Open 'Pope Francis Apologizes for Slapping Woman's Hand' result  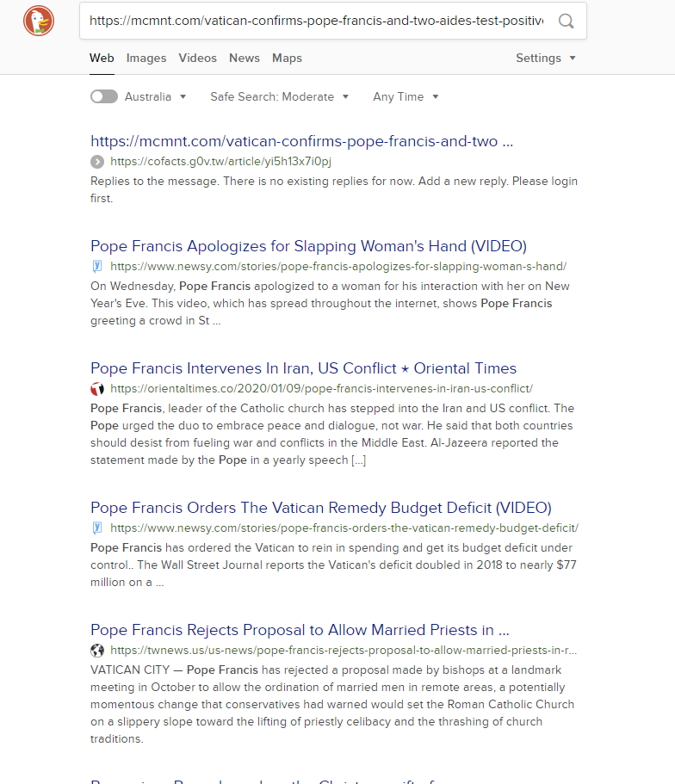308,246
